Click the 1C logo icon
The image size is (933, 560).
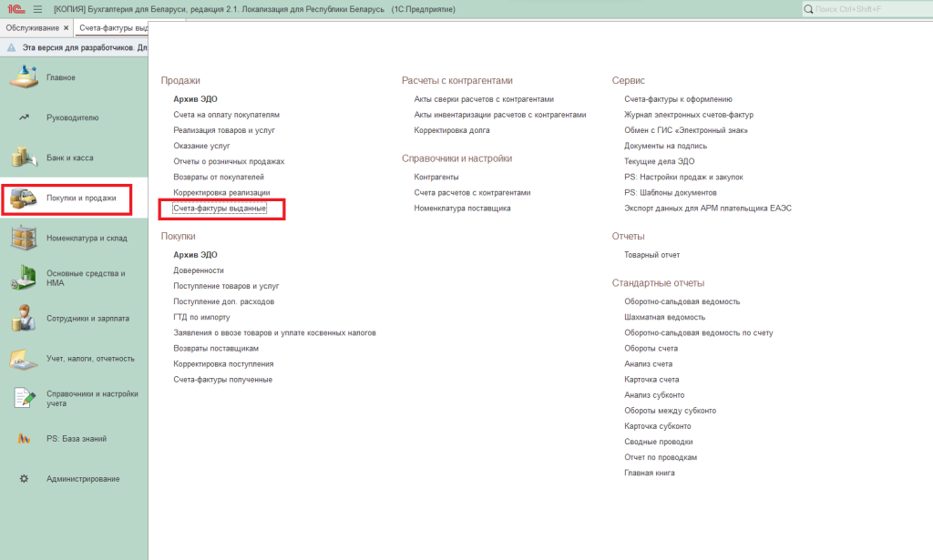tap(14, 9)
